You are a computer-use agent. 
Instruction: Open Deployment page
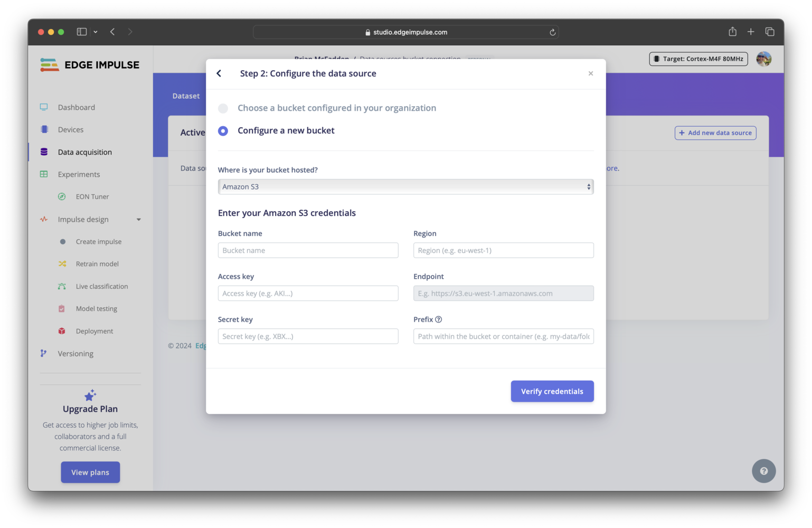click(95, 331)
